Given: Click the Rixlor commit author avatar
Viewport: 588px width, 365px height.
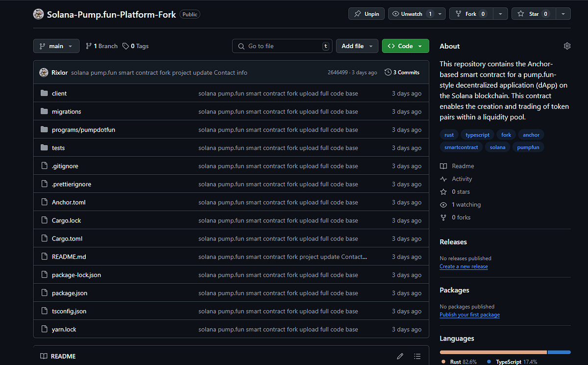Looking at the screenshot, I should pos(44,73).
